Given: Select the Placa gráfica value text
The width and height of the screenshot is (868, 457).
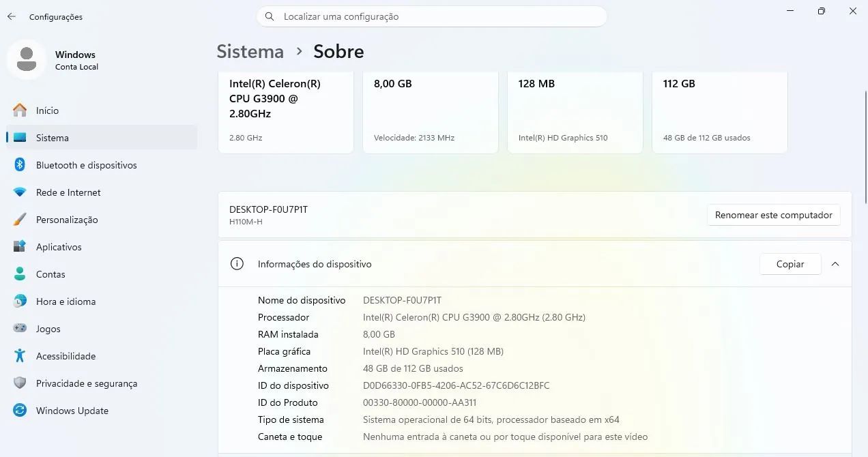Looking at the screenshot, I should click(x=433, y=351).
